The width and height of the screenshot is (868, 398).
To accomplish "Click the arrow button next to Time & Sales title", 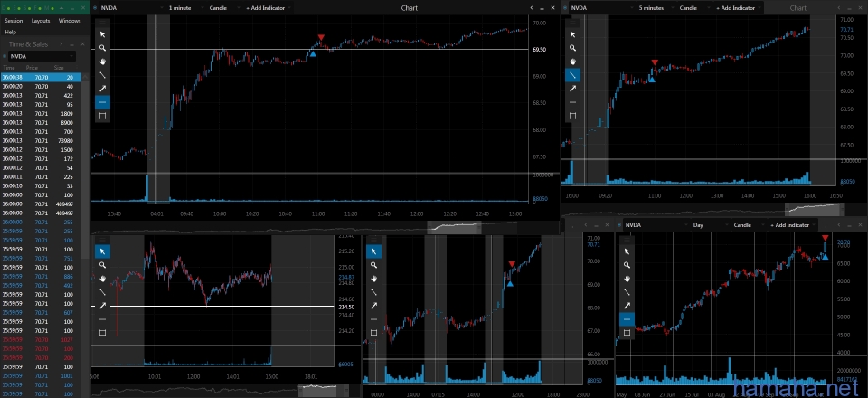I will click(x=61, y=44).
